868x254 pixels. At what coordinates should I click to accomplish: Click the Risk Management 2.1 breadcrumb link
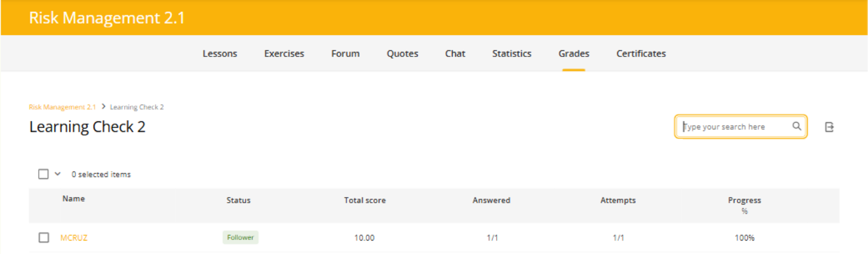(63, 107)
